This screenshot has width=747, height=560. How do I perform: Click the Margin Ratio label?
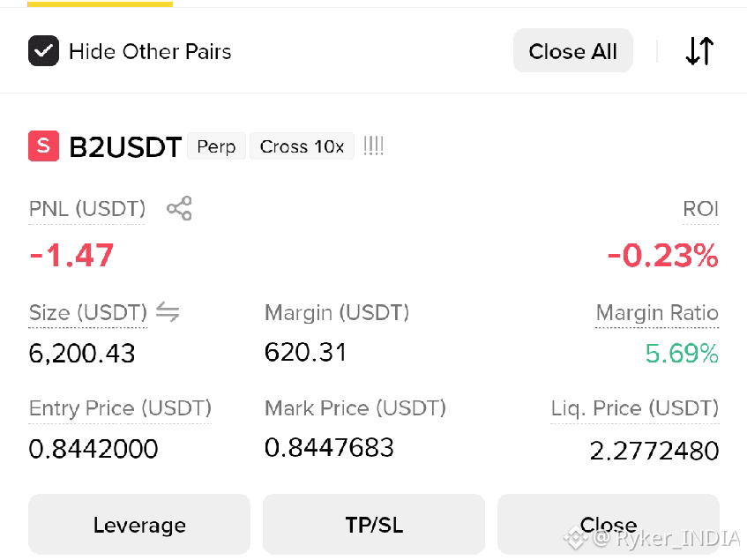tap(657, 313)
